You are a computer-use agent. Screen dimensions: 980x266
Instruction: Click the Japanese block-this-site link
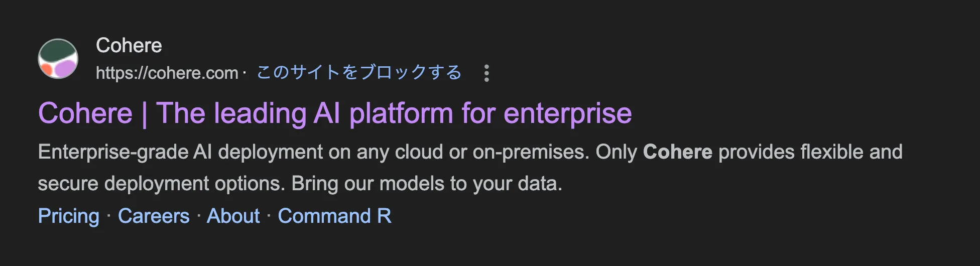coord(359,73)
